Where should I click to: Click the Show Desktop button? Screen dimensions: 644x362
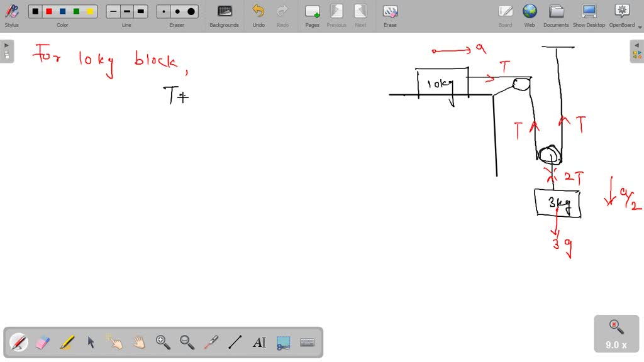(x=589, y=14)
